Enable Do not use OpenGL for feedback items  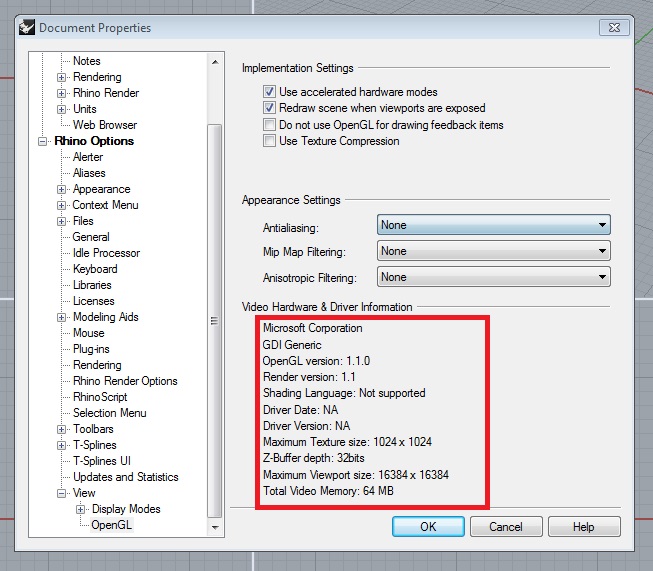[x=269, y=125]
